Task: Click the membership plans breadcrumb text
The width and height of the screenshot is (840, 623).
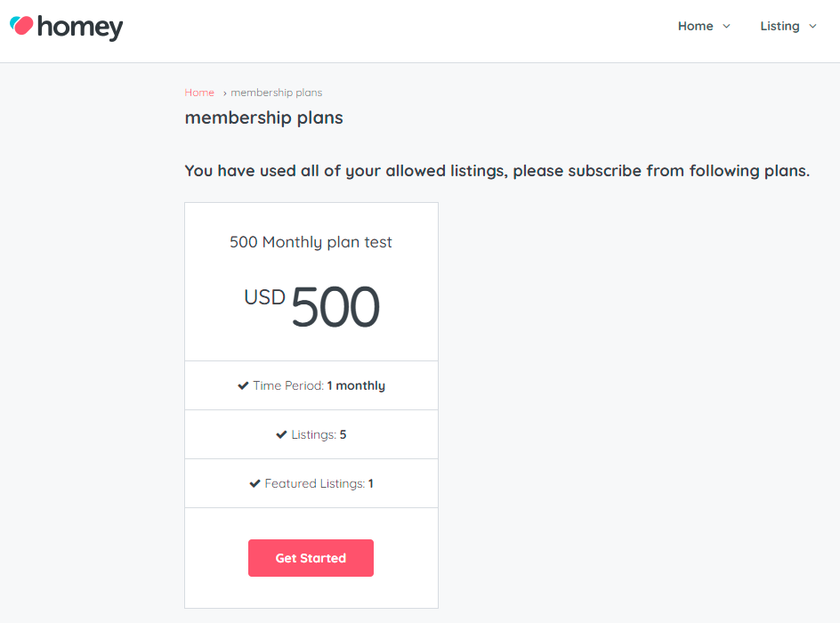Action: coord(277,93)
